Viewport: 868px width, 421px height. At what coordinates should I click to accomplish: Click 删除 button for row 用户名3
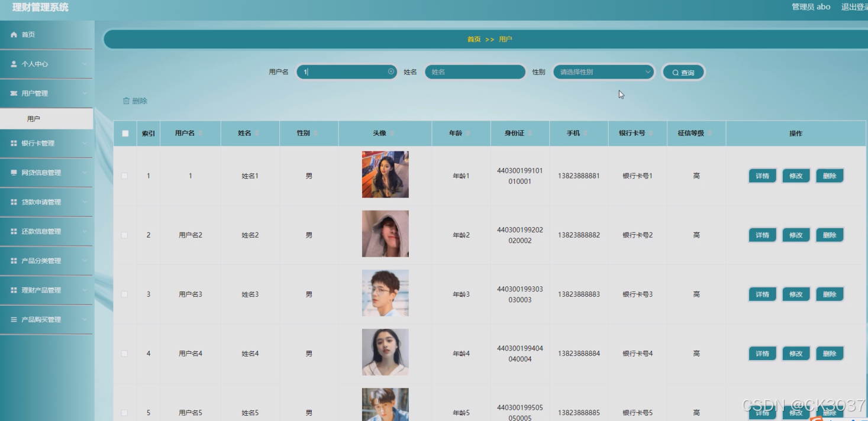coord(830,294)
